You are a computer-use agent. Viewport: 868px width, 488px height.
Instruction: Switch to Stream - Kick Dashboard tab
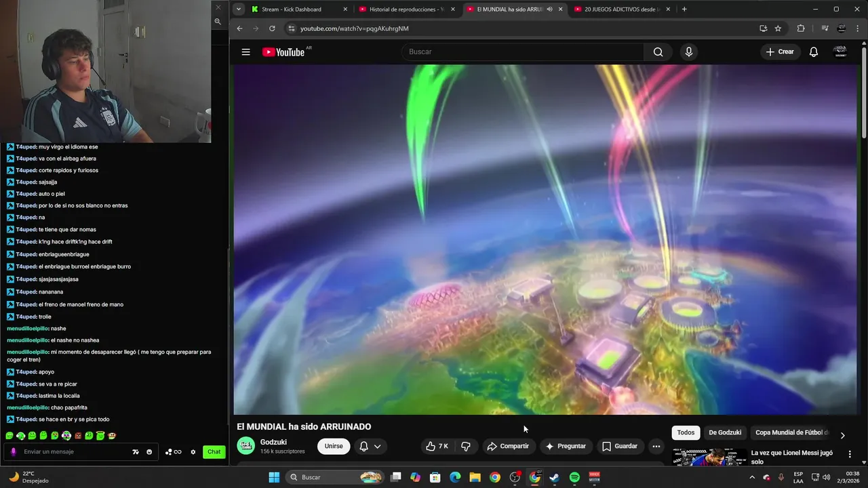pos(298,9)
